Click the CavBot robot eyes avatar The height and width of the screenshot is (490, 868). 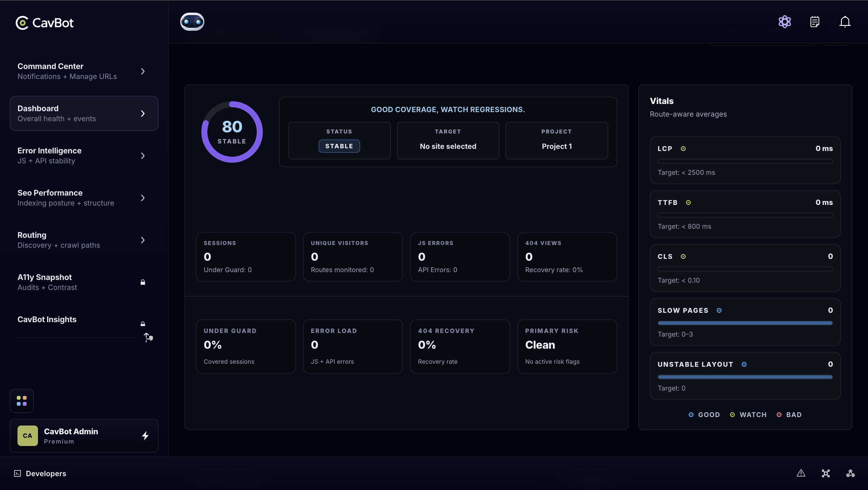(192, 22)
